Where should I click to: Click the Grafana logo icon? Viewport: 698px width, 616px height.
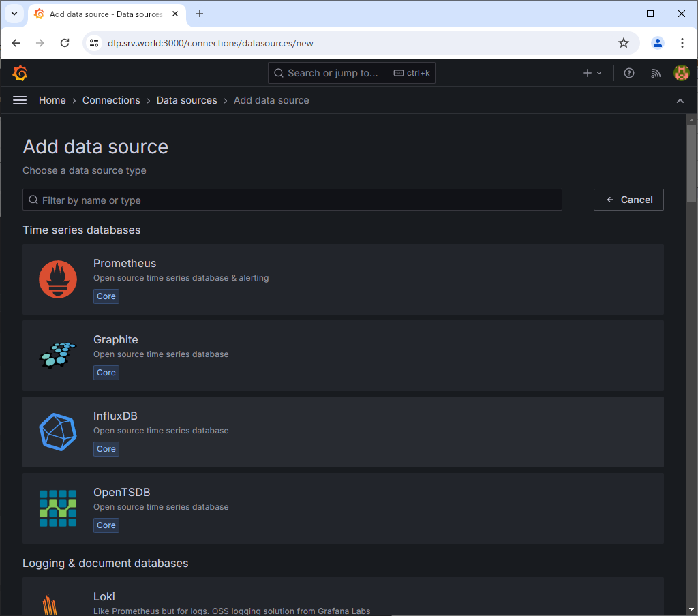pos(20,73)
